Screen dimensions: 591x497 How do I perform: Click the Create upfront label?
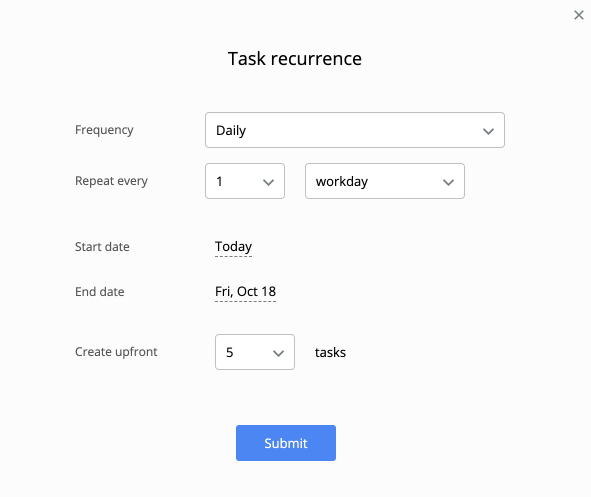[116, 352]
